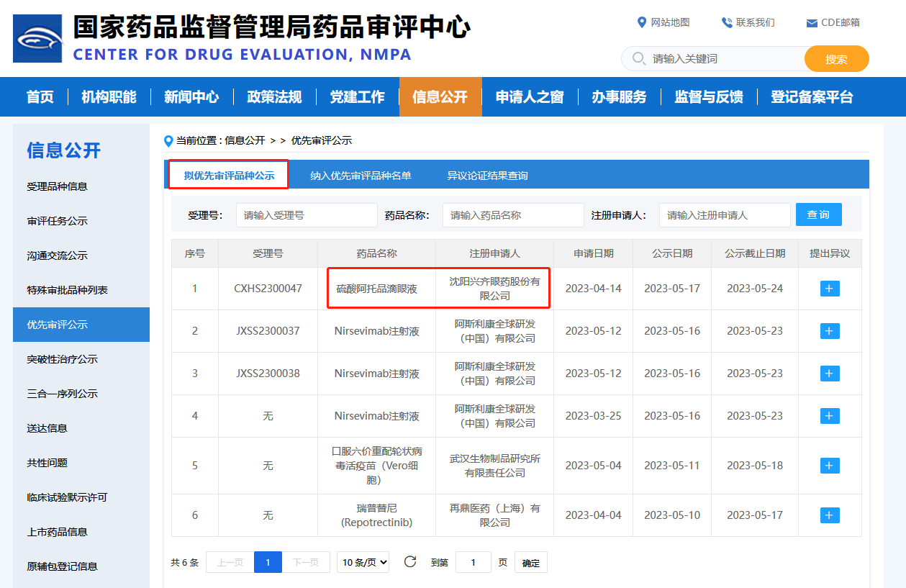This screenshot has width=906, height=588.
Task: Click plus icon for 瑞普替尼 row
Action: (x=830, y=515)
